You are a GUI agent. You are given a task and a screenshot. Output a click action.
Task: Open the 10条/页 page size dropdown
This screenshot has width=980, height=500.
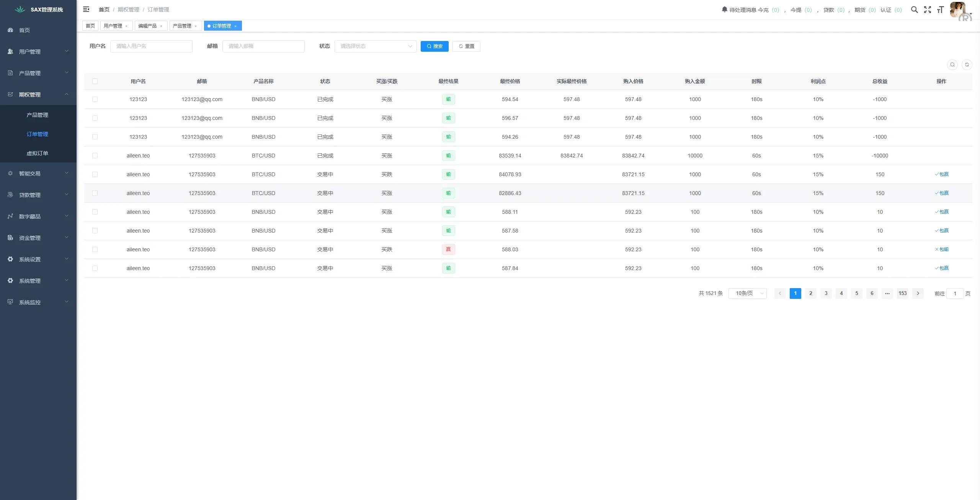(x=747, y=293)
